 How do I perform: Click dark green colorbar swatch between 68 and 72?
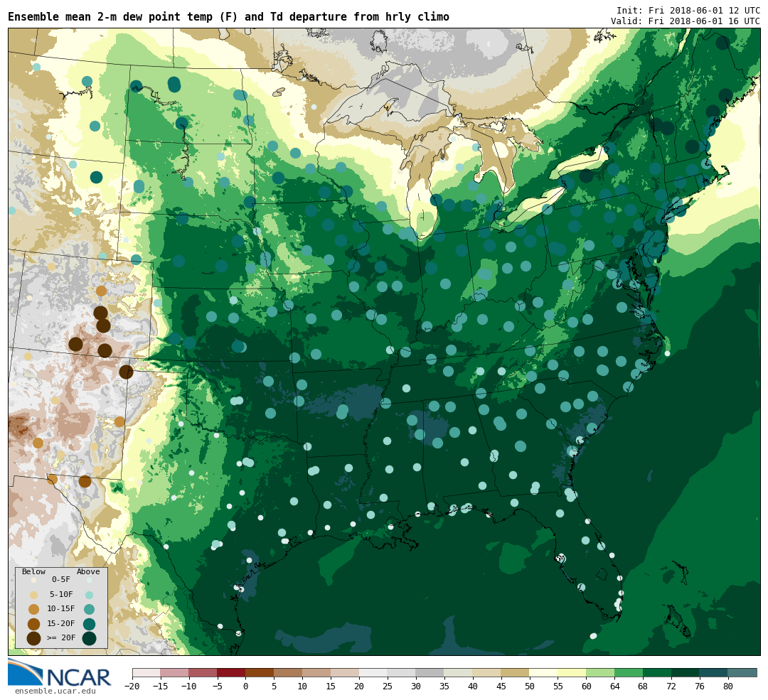(x=657, y=672)
